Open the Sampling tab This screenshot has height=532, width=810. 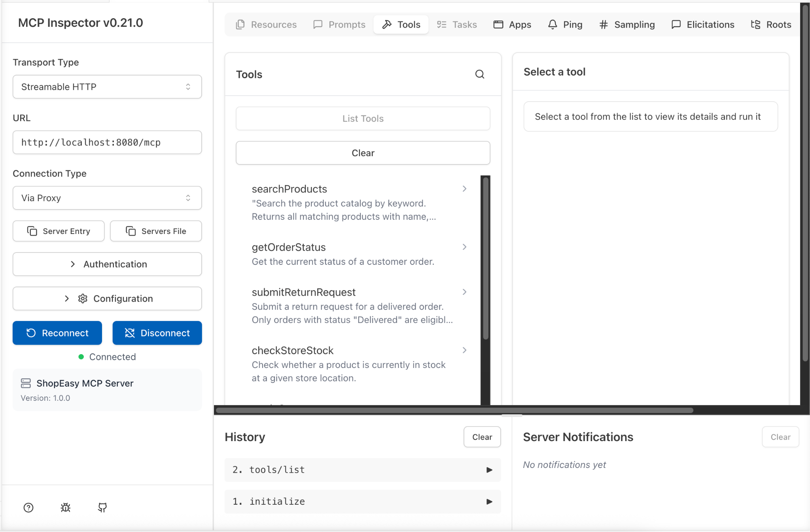pyautogui.click(x=627, y=25)
